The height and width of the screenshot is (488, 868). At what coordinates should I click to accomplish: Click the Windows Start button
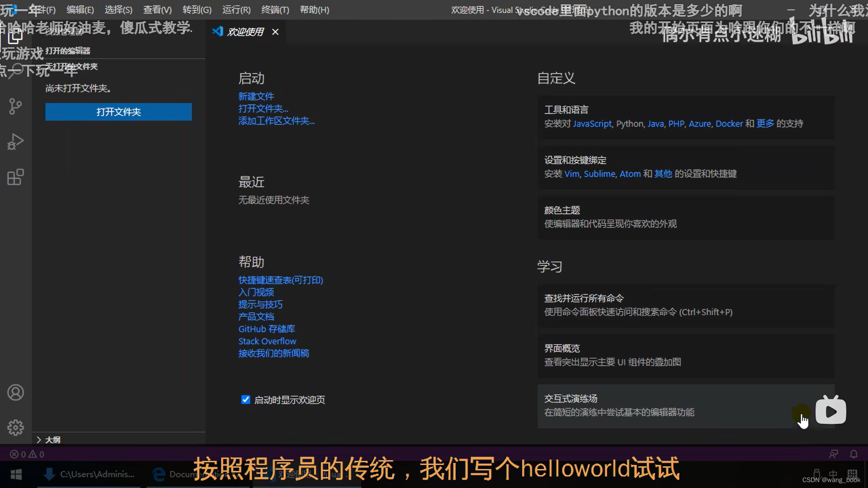coord(16,474)
